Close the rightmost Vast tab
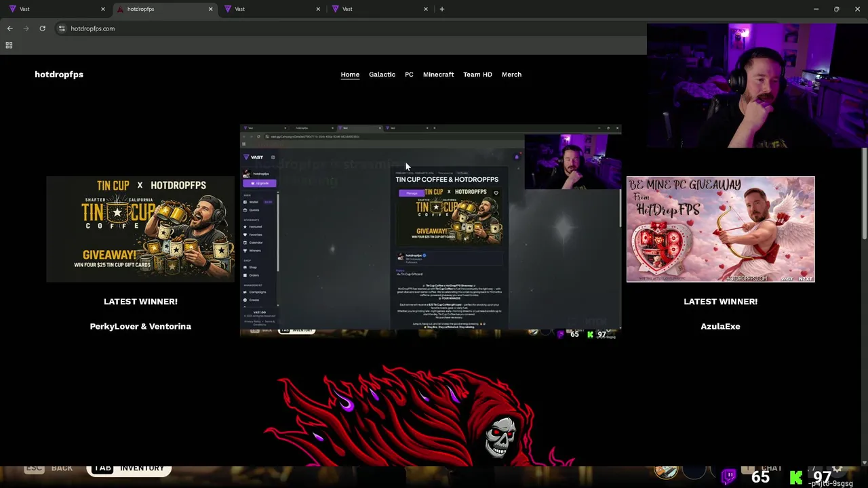This screenshot has height=488, width=868. [x=426, y=9]
